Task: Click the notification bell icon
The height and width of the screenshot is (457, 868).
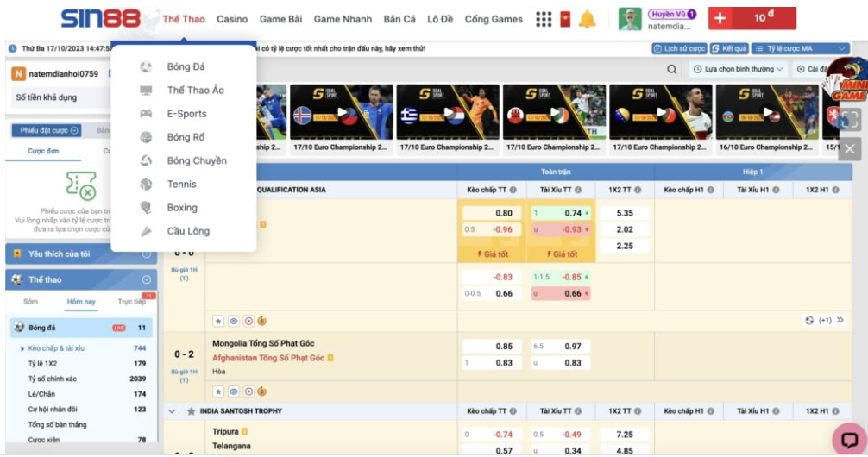Action: click(x=587, y=19)
